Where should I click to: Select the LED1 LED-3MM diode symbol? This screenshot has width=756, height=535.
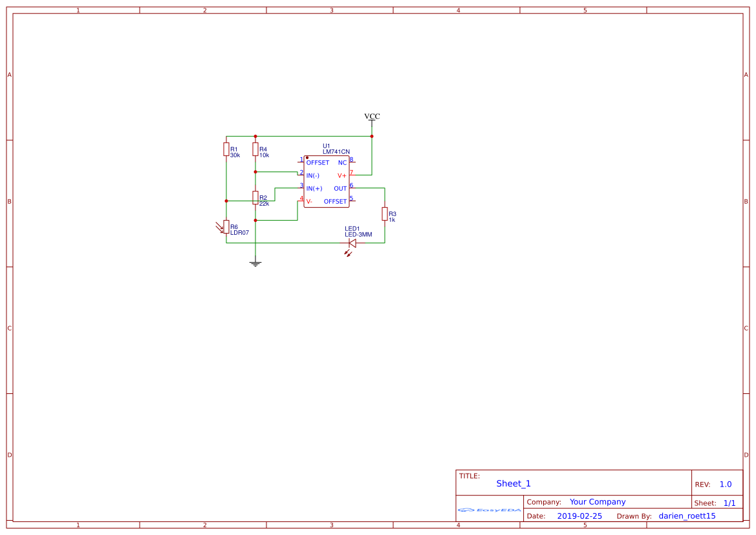pos(352,242)
